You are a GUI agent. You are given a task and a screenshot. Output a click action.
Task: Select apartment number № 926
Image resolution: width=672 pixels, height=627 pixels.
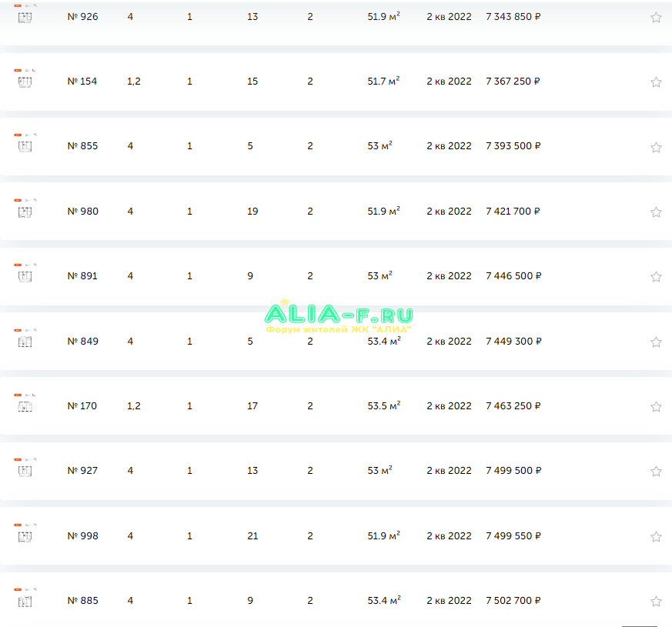pyautogui.click(x=82, y=17)
